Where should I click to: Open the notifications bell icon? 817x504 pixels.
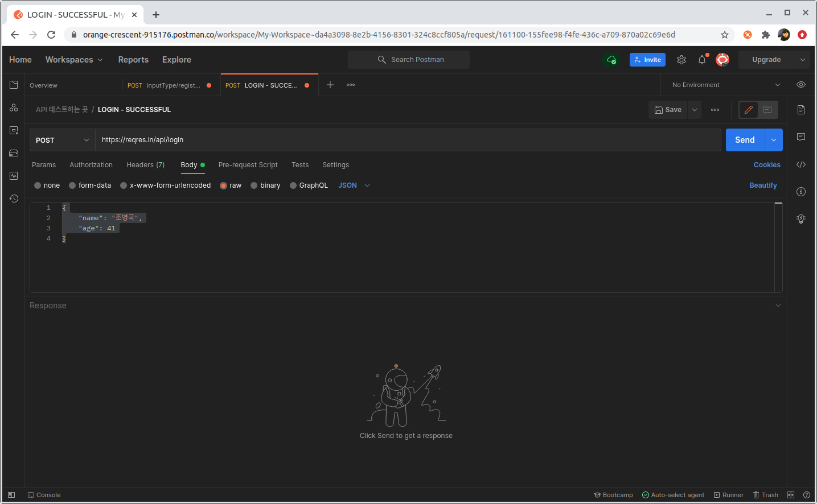pyautogui.click(x=702, y=60)
